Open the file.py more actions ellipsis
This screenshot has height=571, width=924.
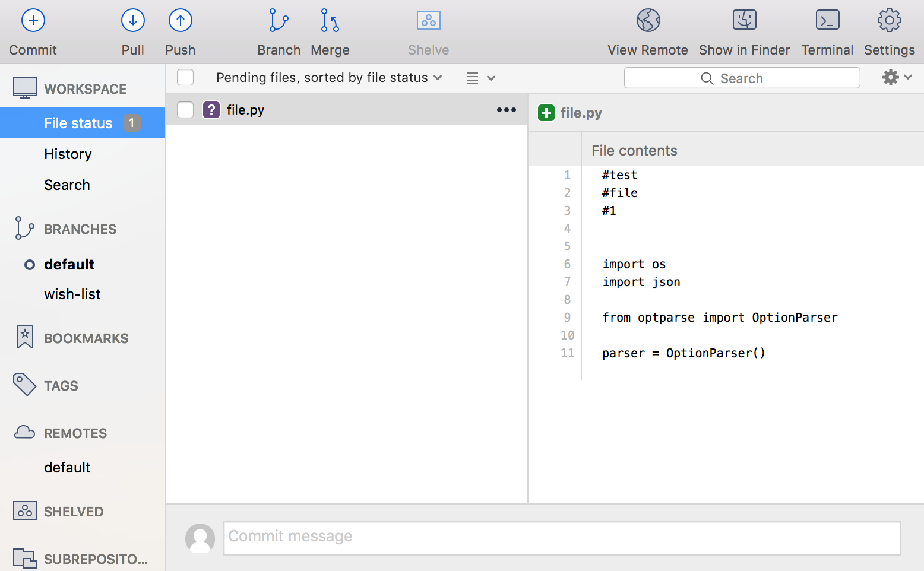coord(506,110)
